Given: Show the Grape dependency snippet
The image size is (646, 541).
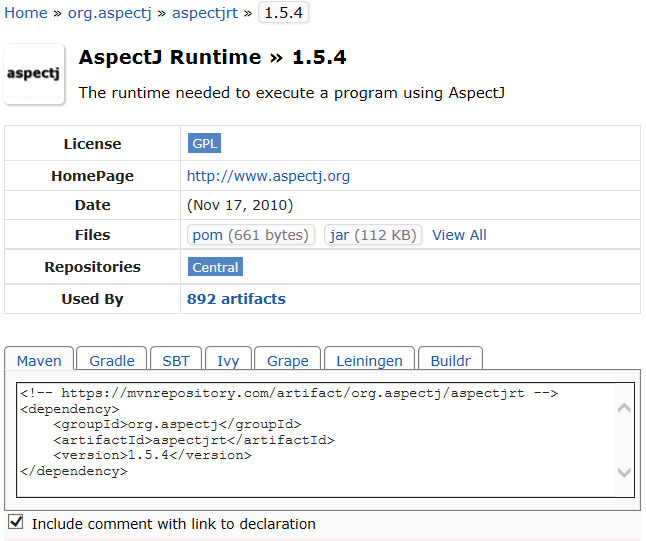Looking at the screenshot, I should click(288, 359).
